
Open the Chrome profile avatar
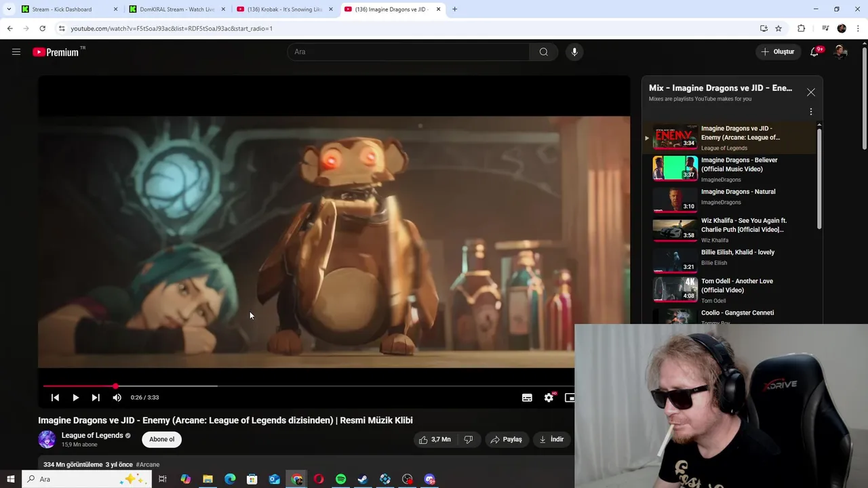pos(842,28)
